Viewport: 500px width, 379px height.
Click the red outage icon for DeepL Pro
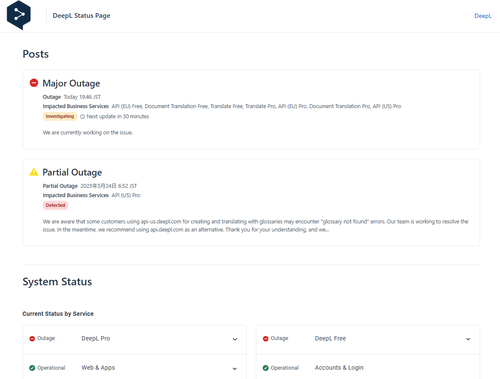(32, 339)
